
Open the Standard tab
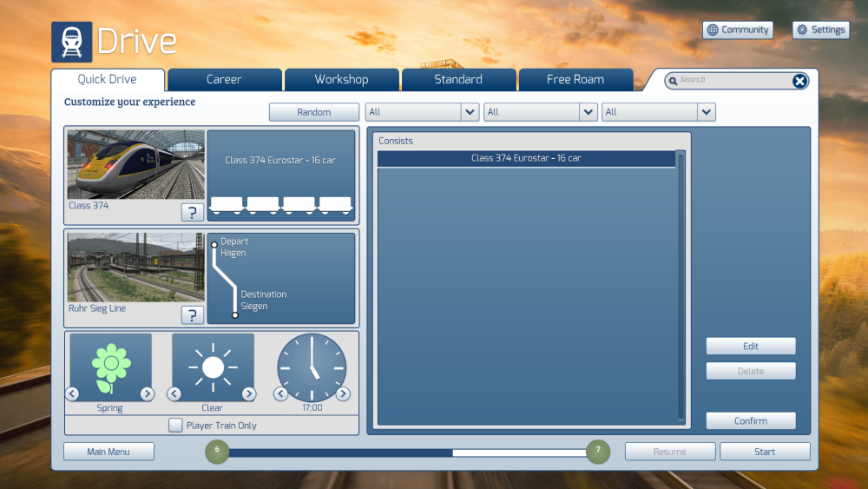click(x=458, y=79)
